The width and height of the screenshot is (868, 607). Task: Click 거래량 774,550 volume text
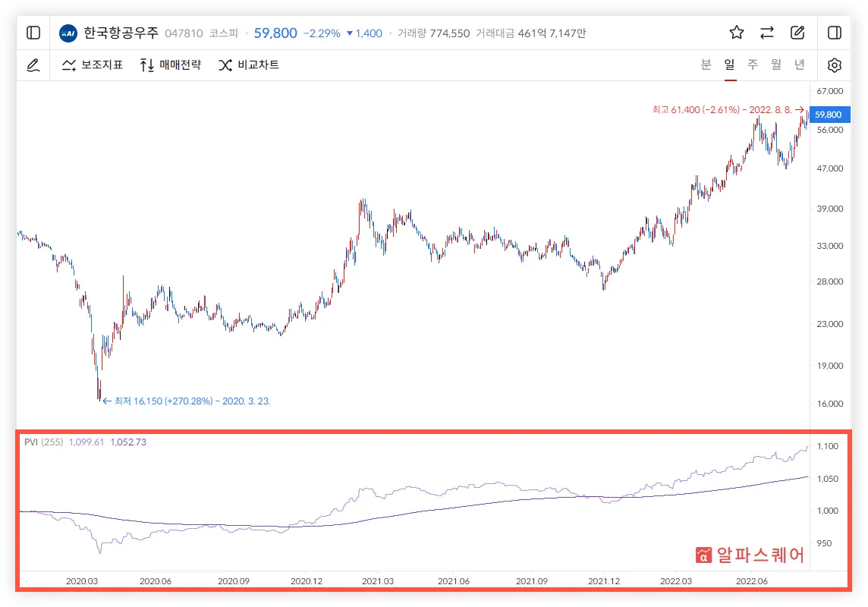(x=433, y=33)
